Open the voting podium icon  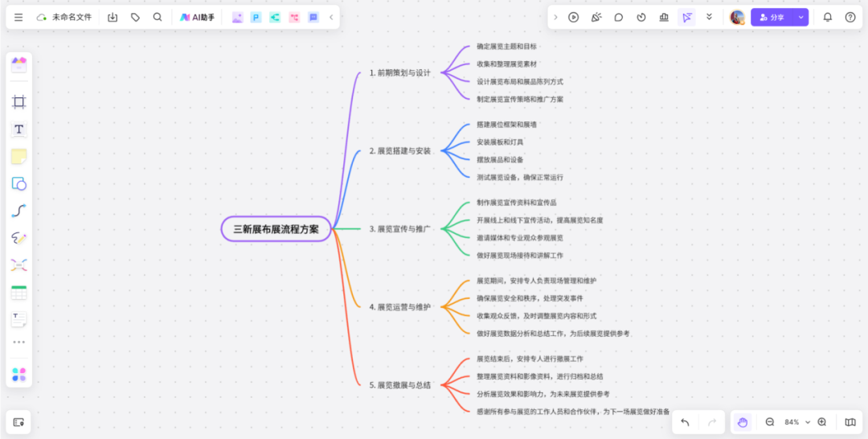tap(665, 18)
